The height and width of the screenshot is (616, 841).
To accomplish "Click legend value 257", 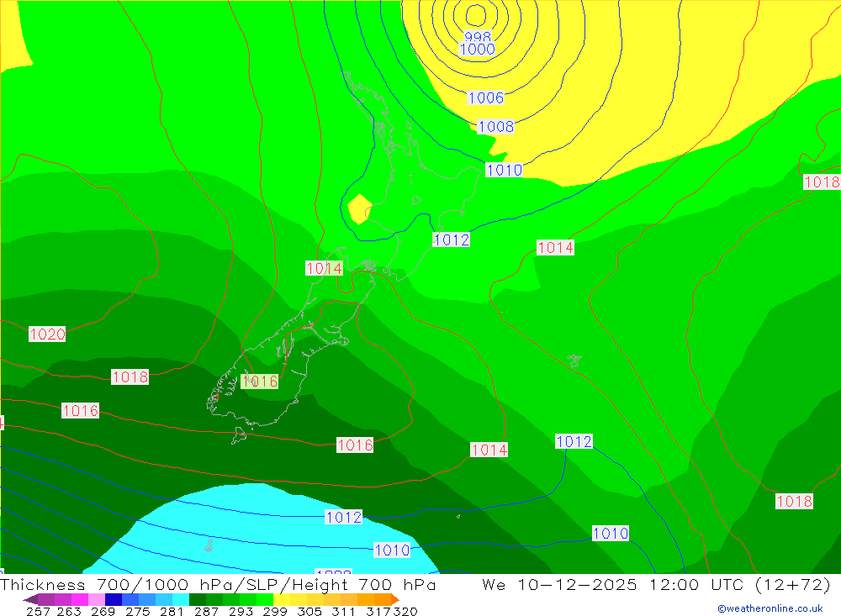I will [38, 612].
